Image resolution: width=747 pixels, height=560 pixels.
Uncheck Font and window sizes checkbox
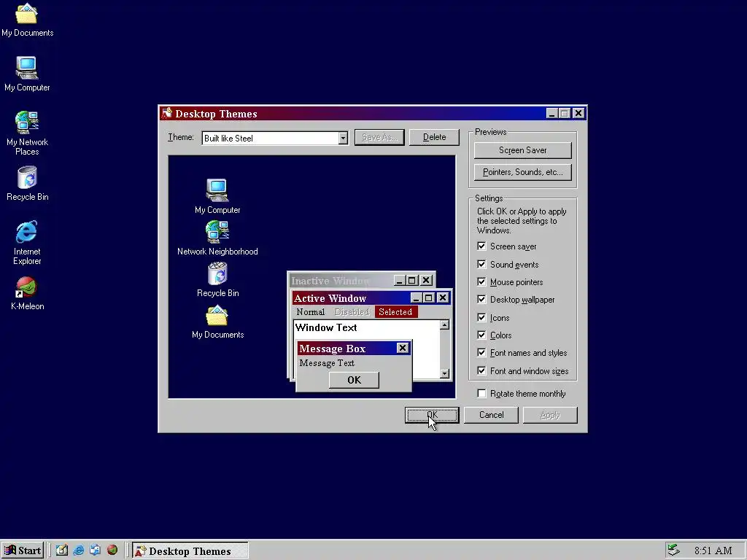click(481, 371)
